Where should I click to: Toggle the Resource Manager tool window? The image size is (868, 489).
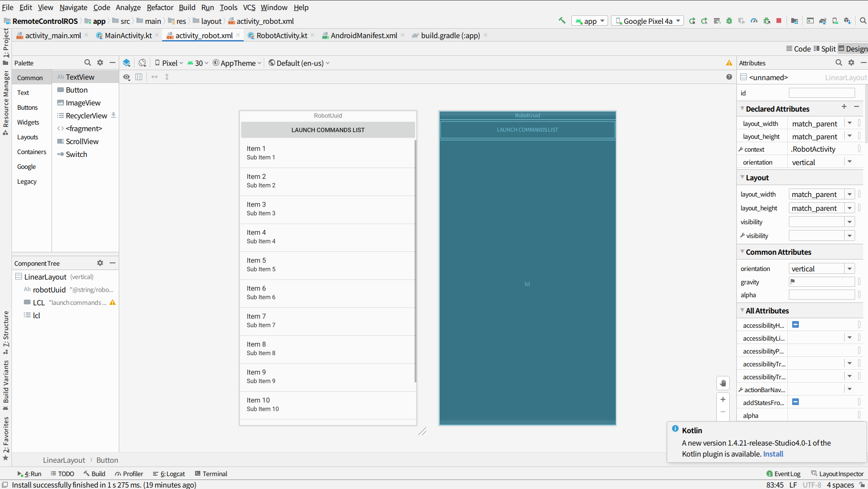point(6,103)
